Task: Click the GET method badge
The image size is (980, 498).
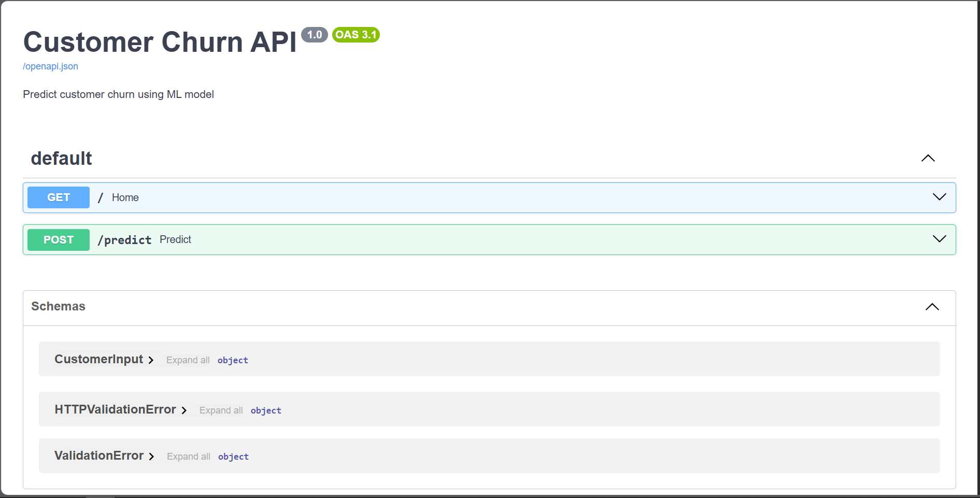Action: point(59,197)
